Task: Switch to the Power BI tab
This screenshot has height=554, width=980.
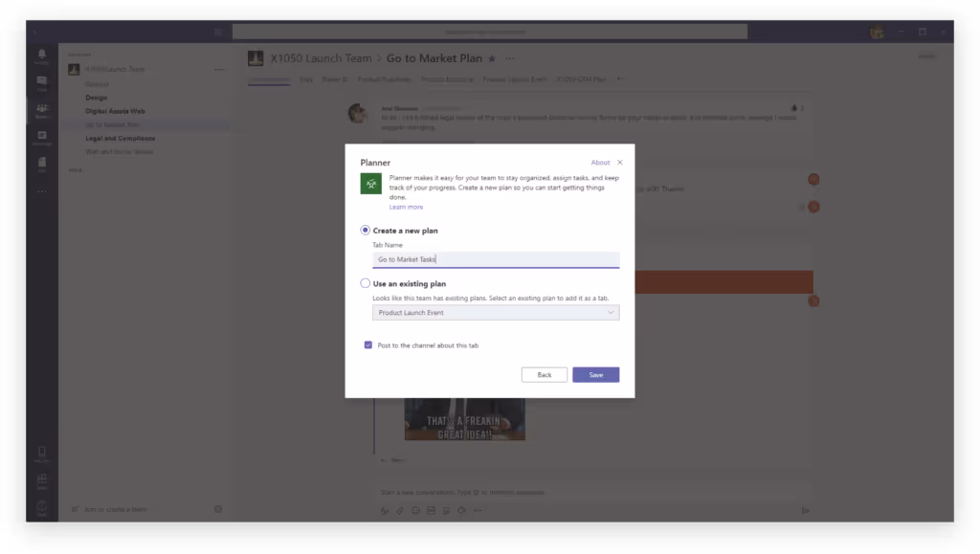Action: coord(334,79)
